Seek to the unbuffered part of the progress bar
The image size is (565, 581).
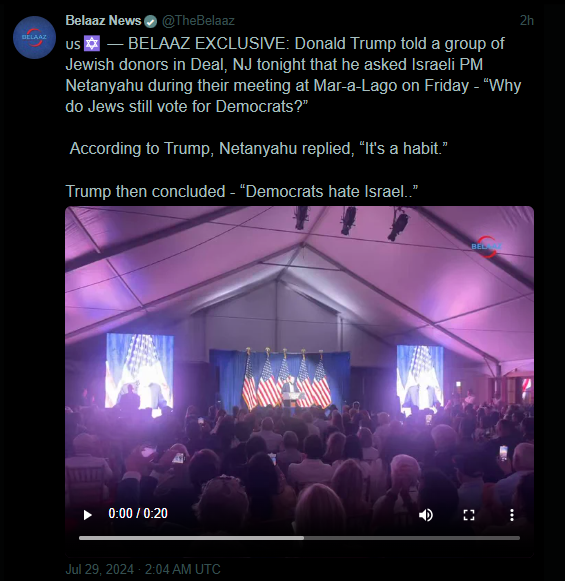coord(412,538)
